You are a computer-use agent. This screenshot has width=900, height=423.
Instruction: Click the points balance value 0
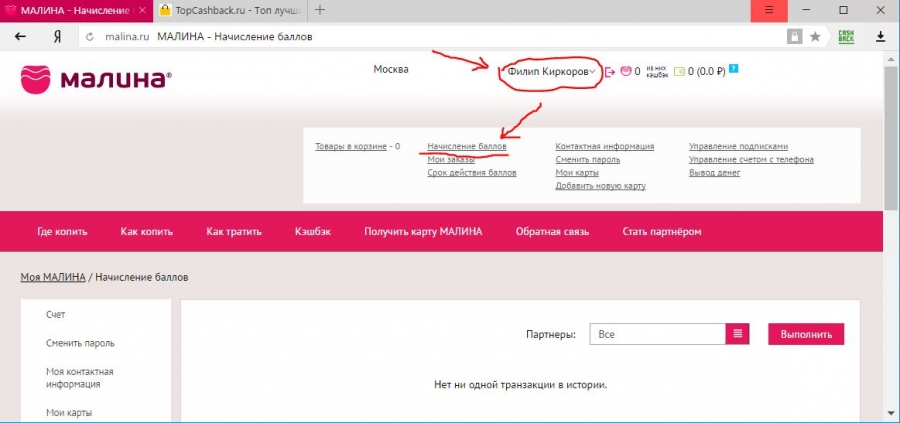pyautogui.click(x=637, y=72)
